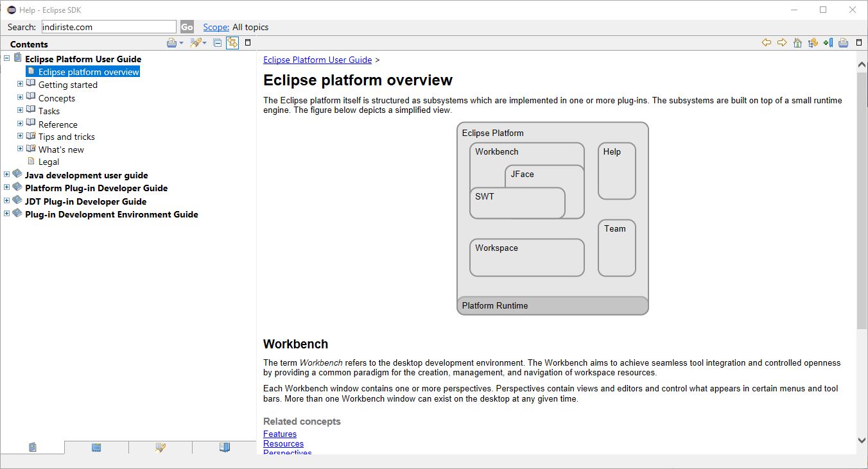868x469 pixels.
Task: Expand the Tasks node
Action: 20,110
